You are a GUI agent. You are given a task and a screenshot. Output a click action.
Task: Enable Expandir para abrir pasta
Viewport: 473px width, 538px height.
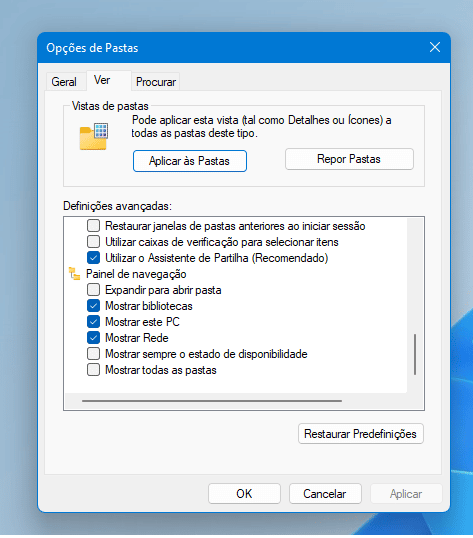pos(93,290)
